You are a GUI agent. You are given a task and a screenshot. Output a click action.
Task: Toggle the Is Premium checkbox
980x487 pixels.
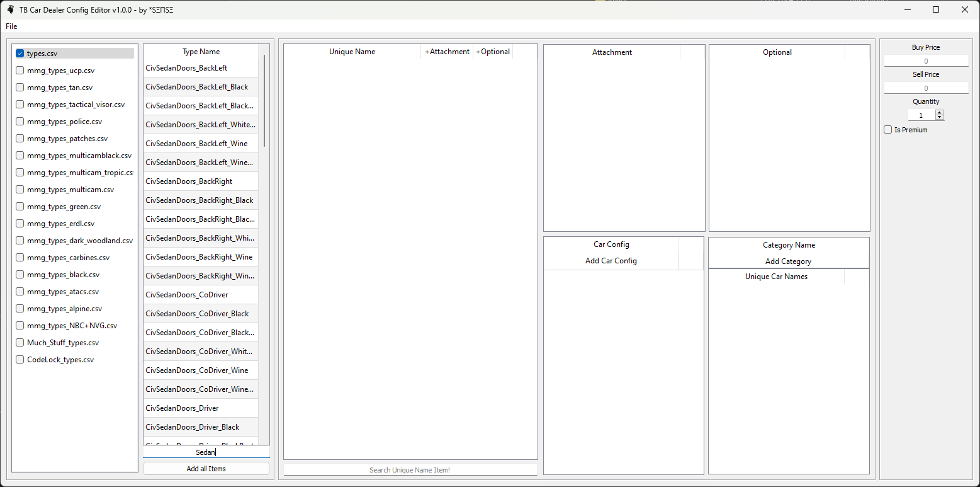point(888,130)
